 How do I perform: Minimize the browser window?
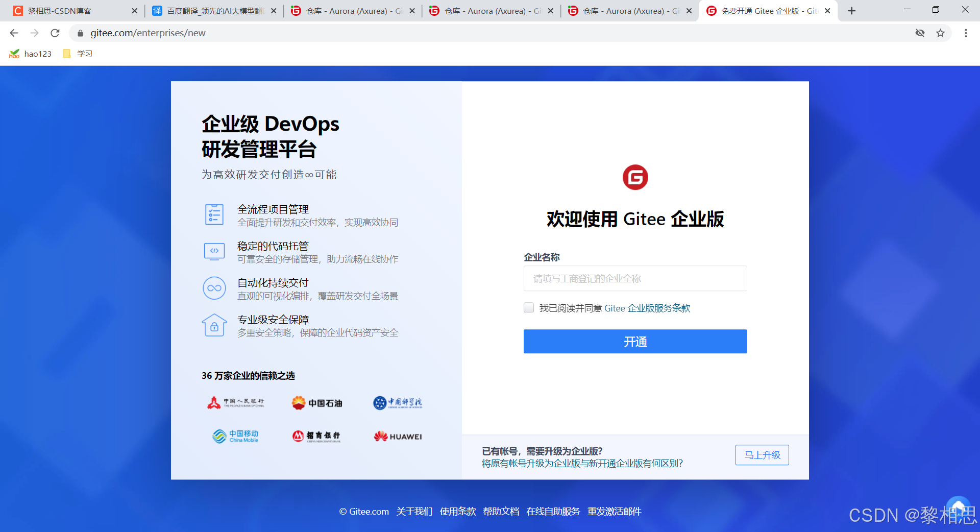tap(907, 10)
